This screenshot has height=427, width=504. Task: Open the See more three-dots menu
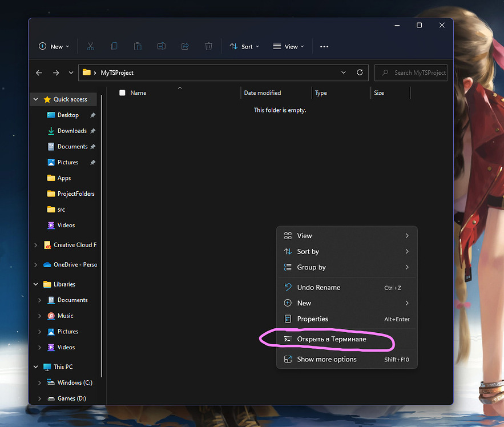tap(324, 46)
